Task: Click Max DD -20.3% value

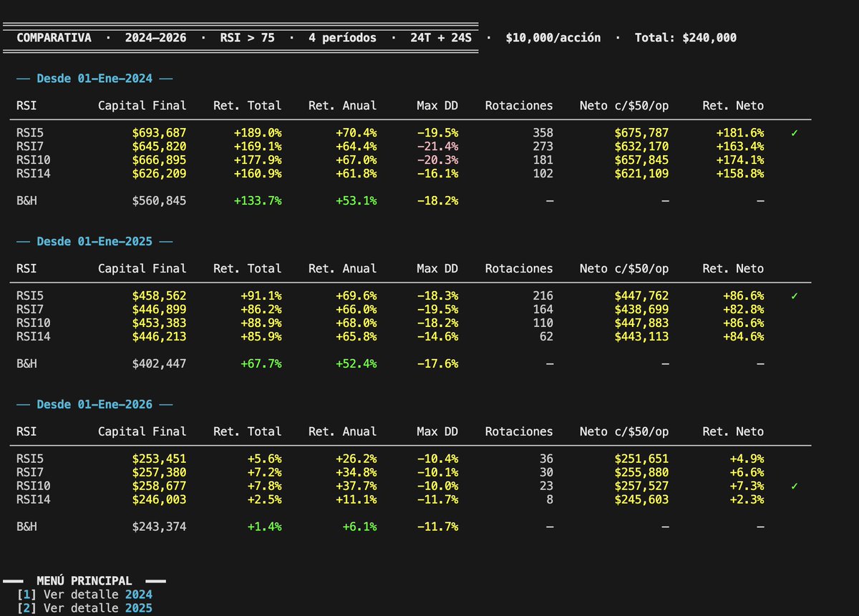Action: 437,160
